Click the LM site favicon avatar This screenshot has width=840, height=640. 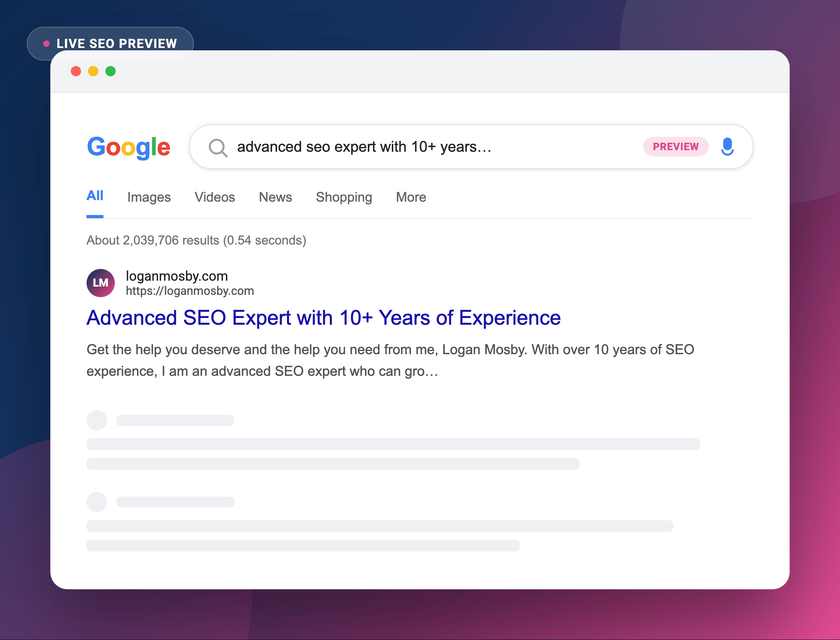(101, 283)
